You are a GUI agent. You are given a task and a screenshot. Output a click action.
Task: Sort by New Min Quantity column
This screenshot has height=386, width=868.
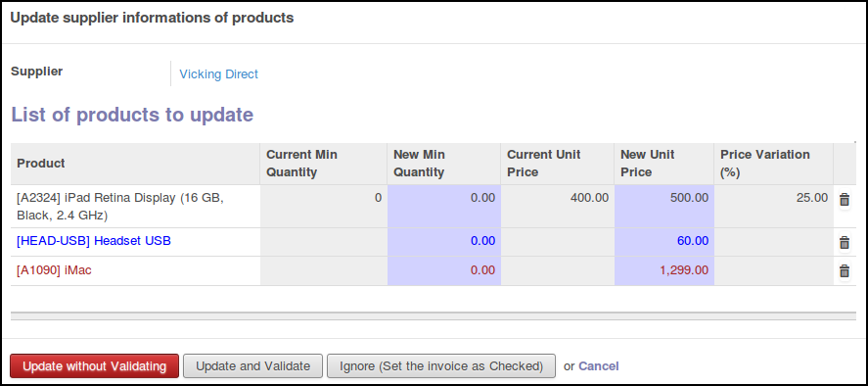[x=444, y=164]
